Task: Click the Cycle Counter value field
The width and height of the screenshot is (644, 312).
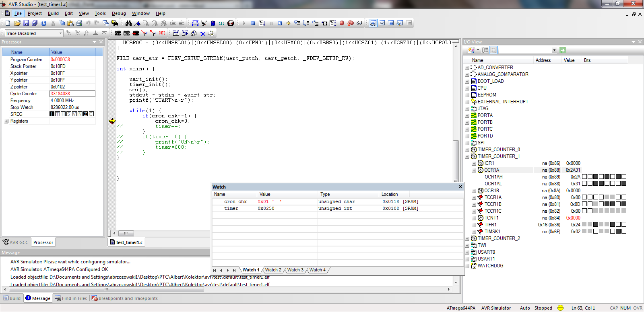Action: 72,94
